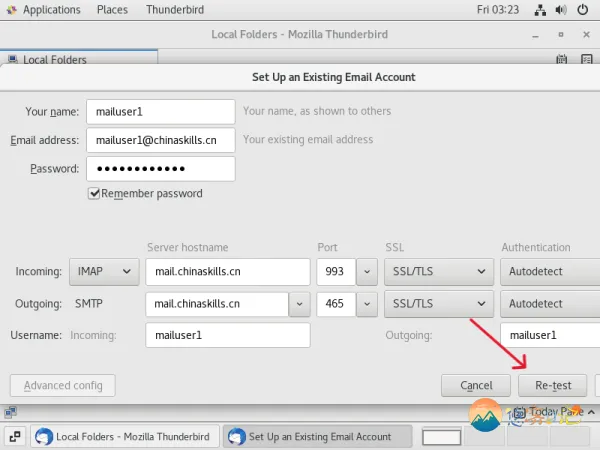
Task: Select Set Up an Existing Email Account taskbar item
Action: point(317,436)
